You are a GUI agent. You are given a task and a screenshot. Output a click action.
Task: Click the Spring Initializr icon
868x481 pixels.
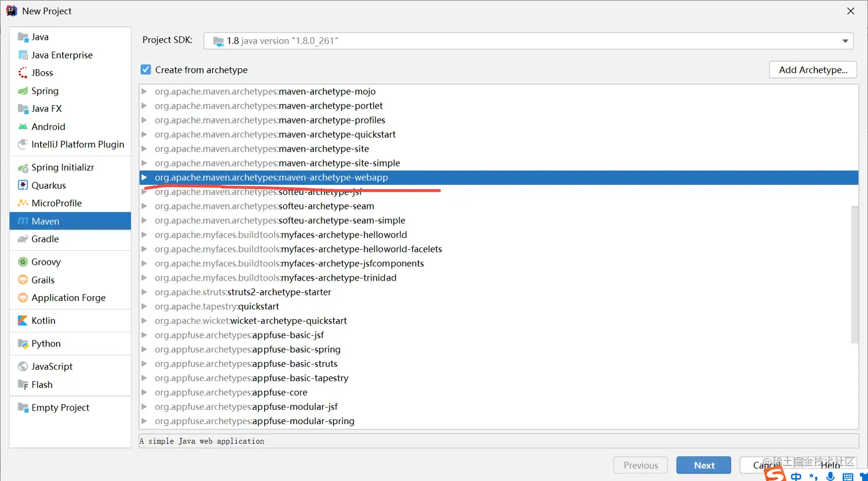(23, 168)
